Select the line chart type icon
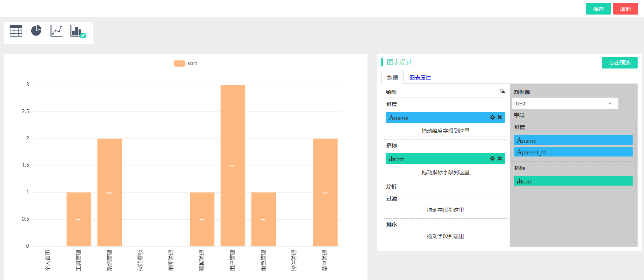Viewport: 644px width, 280px height. click(57, 31)
